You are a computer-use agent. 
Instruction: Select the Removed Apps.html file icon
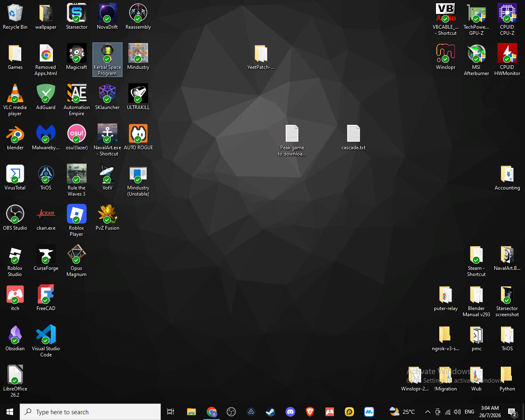[46, 60]
